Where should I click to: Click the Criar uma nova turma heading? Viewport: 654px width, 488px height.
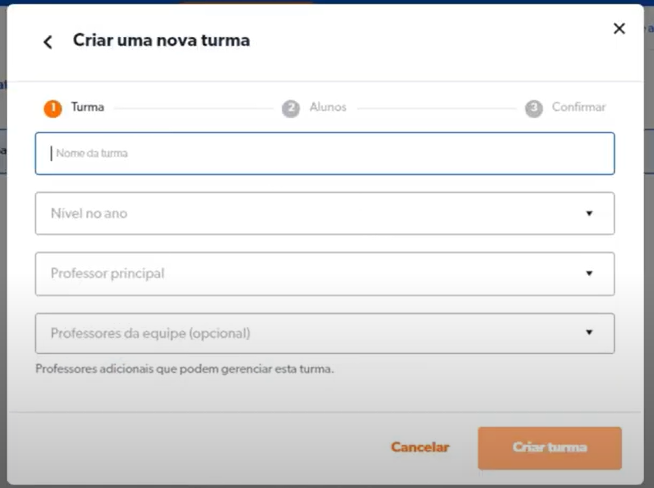(161, 41)
